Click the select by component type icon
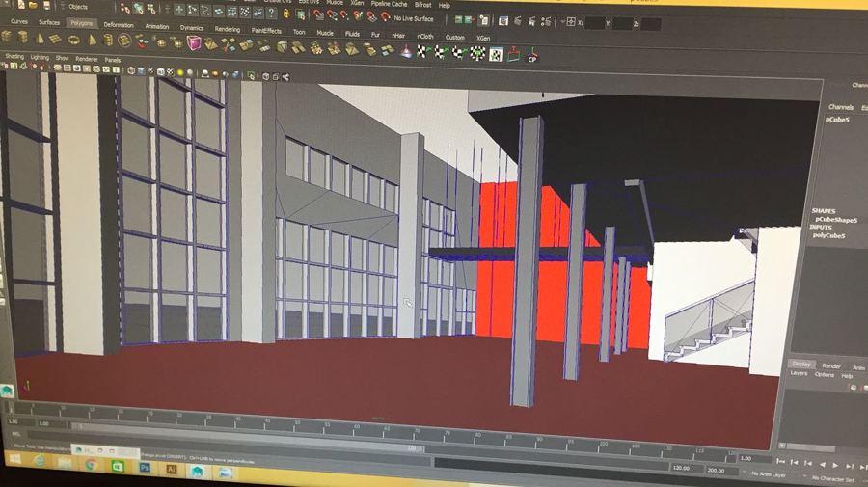The width and height of the screenshot is (868, 487). point(151,10)
